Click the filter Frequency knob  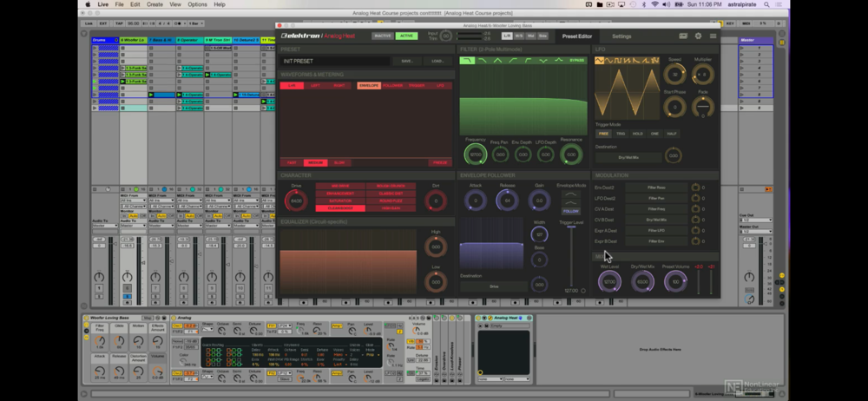(475, 155)
